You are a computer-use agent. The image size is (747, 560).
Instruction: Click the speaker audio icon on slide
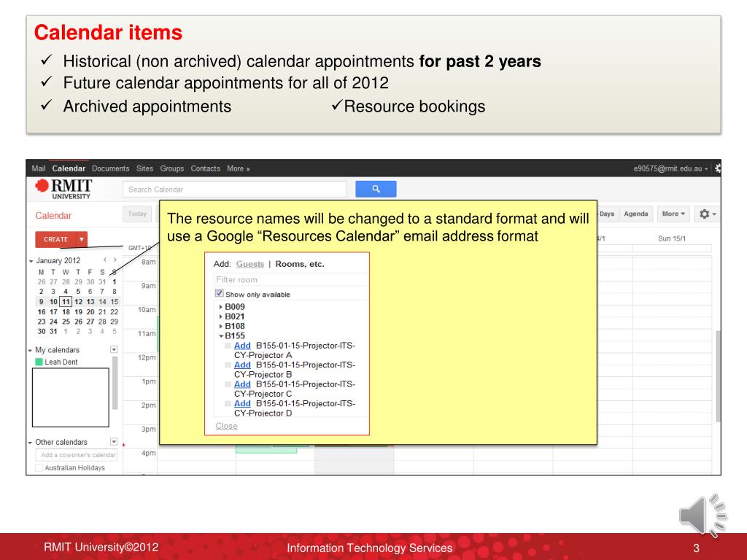[703, 516]
